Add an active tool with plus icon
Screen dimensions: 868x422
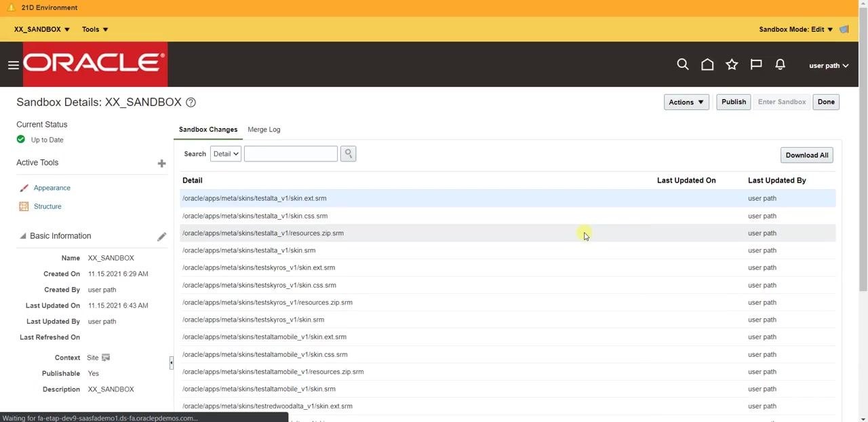[161, 163]
